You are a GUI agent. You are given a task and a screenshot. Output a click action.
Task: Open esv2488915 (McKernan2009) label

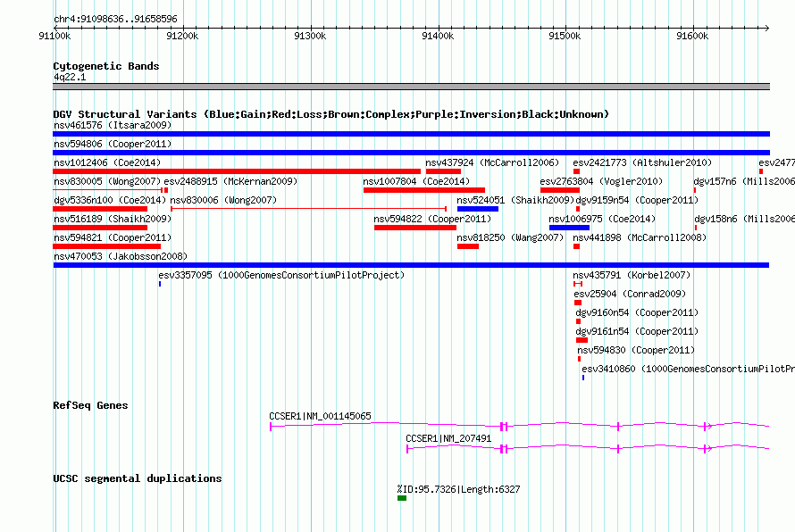230,181
